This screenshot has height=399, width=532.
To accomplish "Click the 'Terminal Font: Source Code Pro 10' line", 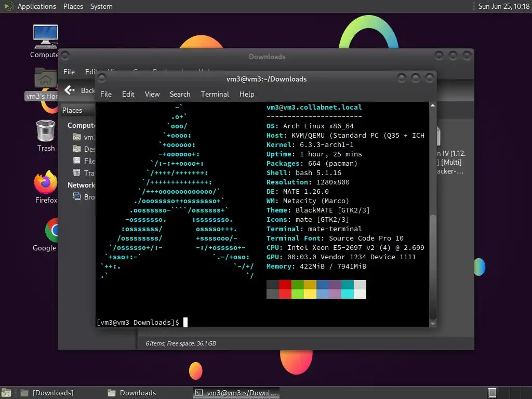I will 335,238.
